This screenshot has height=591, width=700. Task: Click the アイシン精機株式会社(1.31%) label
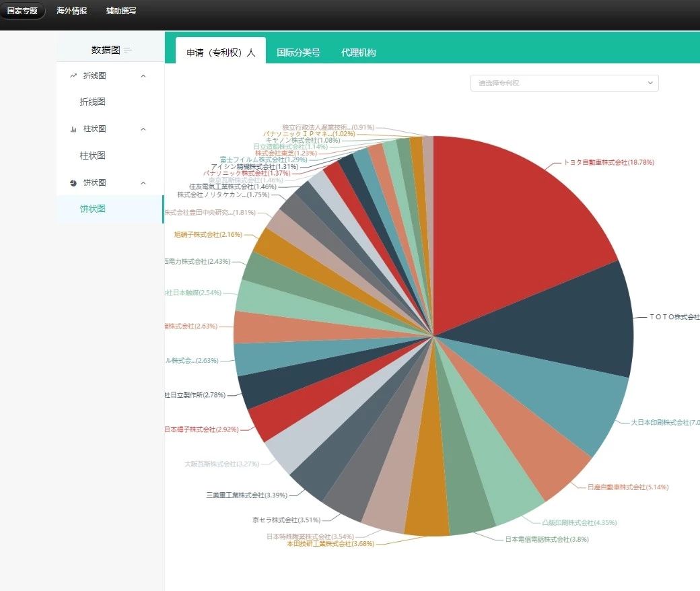click(x=254, y=166)
